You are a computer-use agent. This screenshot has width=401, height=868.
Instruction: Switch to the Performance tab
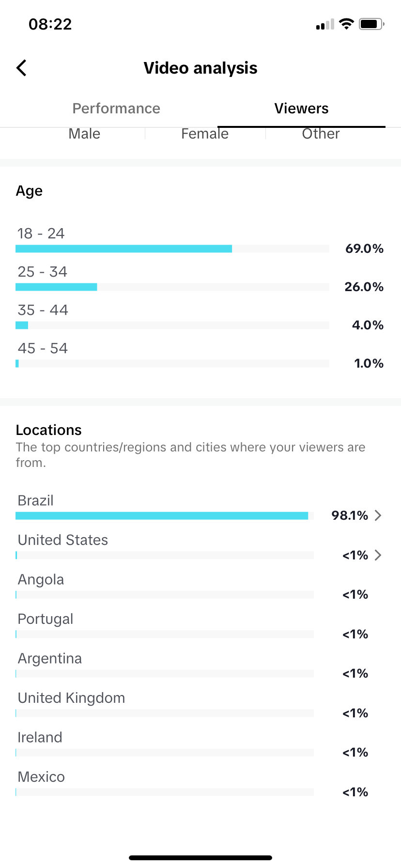(x=116, y=108)
